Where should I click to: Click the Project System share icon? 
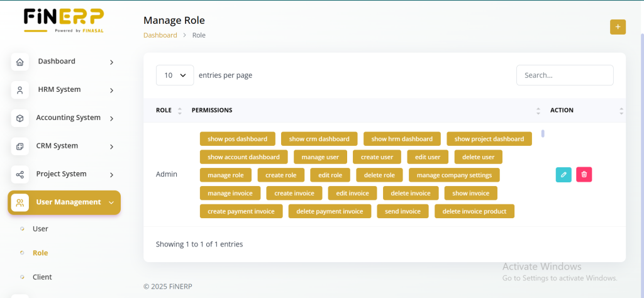[x=20, y=174]
